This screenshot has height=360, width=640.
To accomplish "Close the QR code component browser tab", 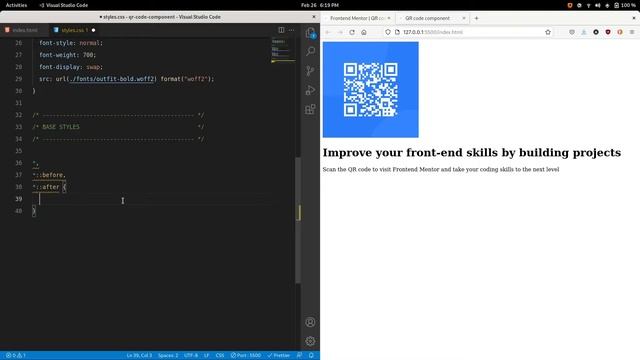I will pos(464,18).
